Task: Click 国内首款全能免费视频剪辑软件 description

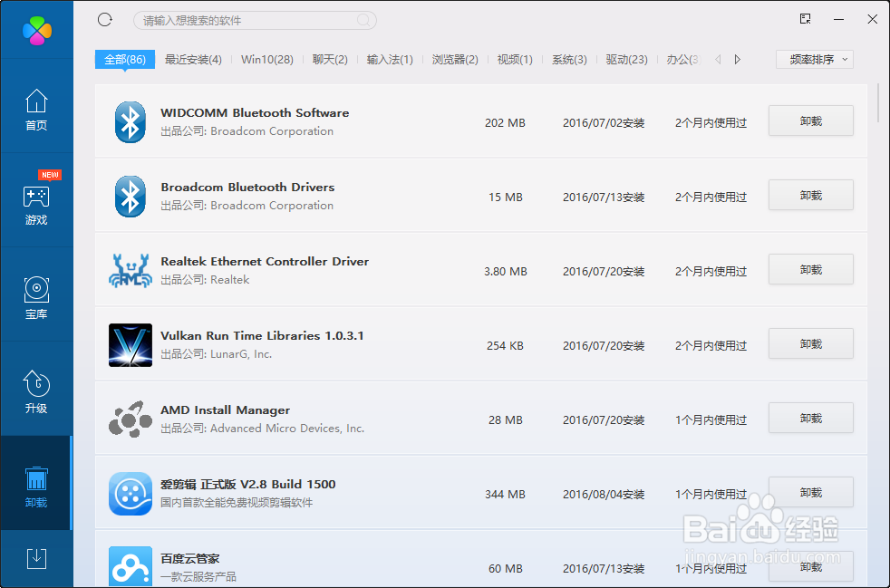Action: pyautogui.click(x=237, y=502)
